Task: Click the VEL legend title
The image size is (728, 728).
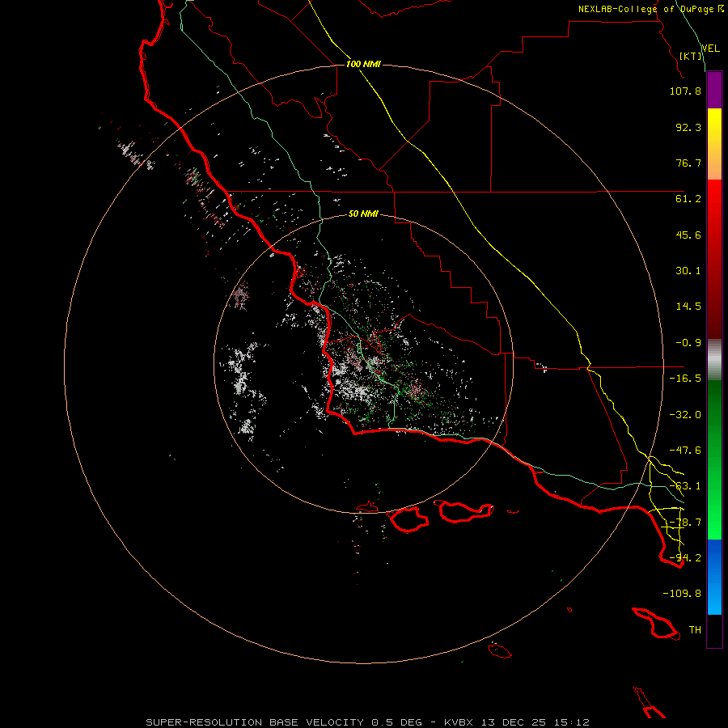Action: 710,49
